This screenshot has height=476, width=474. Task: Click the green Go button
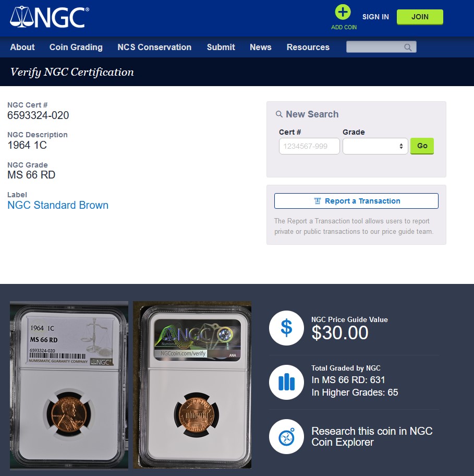(x=422, y=146)
